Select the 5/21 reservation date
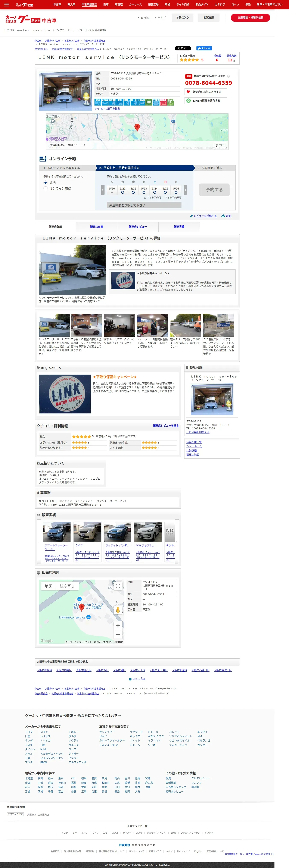 (122, 190)
